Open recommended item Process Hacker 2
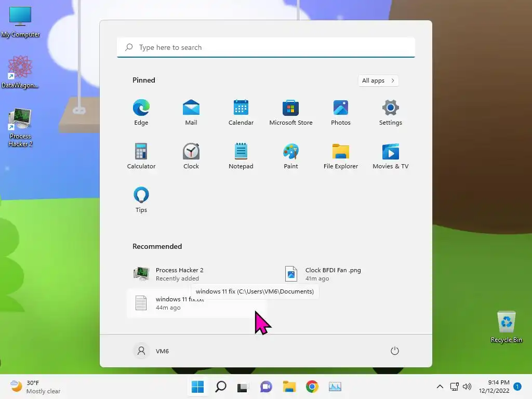Viewport: 532px width, 399px height. pyautogui.click(x=197, y=274)
